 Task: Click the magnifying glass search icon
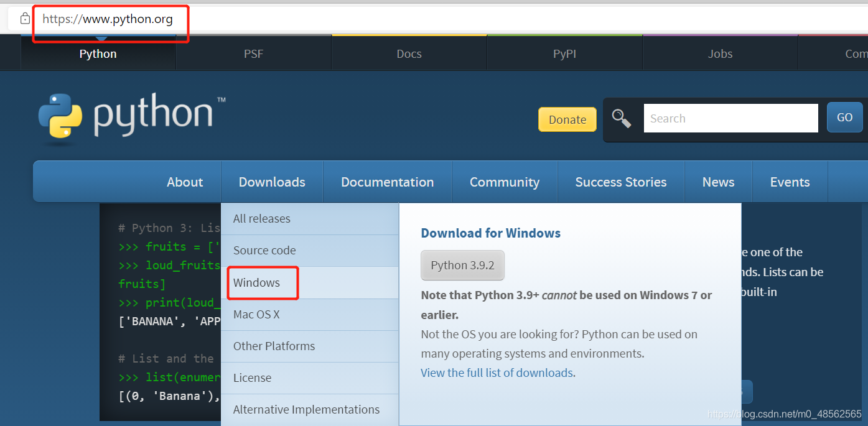(x=621, y=118)
